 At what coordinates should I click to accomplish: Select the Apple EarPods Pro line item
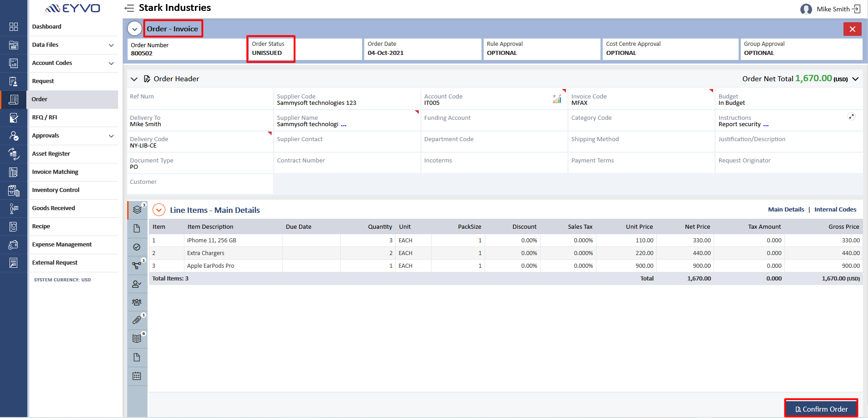point(506,266)
